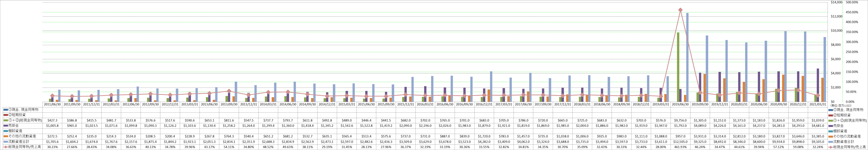The image size is (868, 150).
Task: Click the green swatch beside right ①+②(総現金同等物)
Action: [831, 120]
